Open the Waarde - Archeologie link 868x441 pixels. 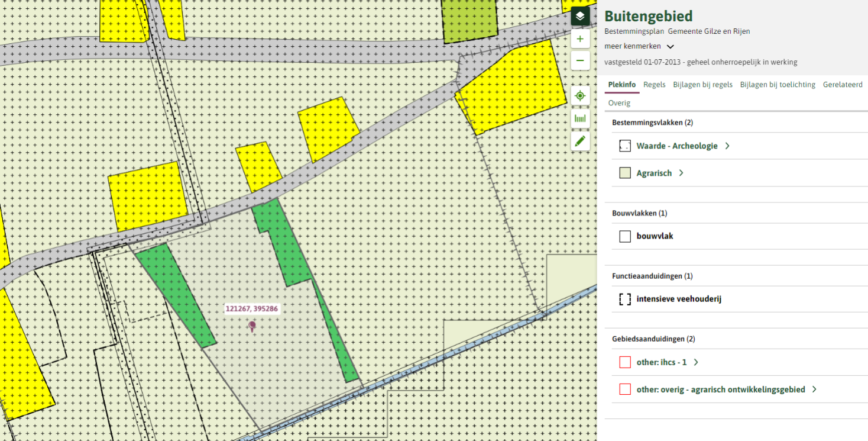[677, 146]
